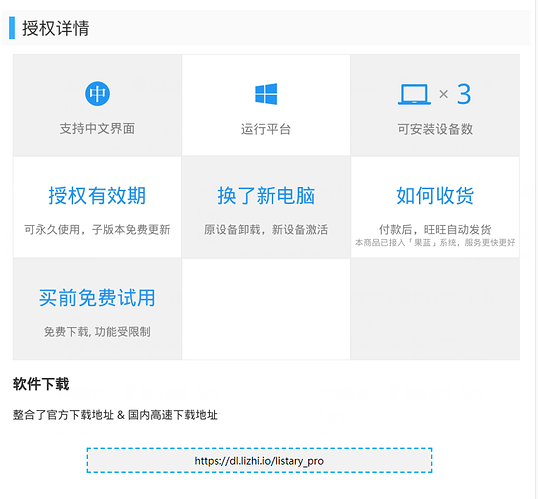Screen dimensions: 538x499
Task: Open the dl.lizhi.io/listary_pro download link
Action: [259, 461]
